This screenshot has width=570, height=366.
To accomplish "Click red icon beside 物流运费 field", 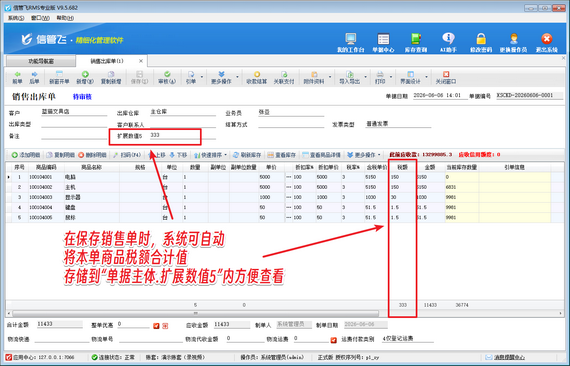I will coord(333,340).
